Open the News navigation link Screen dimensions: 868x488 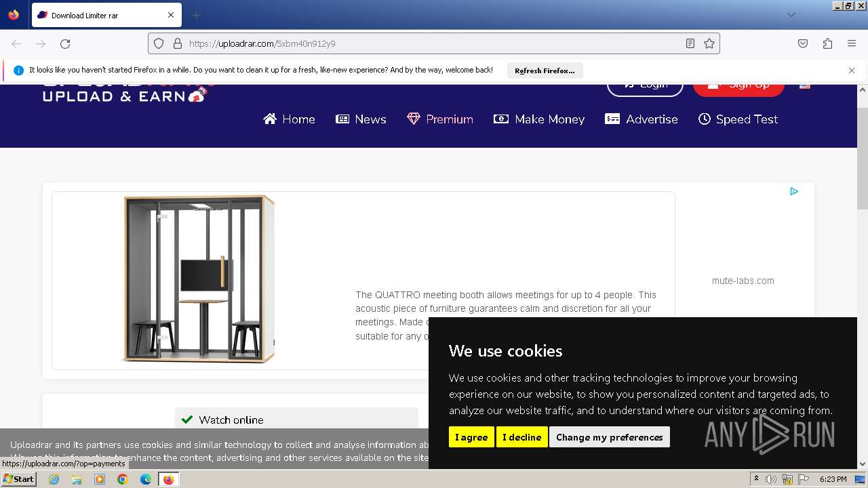[x=361, y=119]
